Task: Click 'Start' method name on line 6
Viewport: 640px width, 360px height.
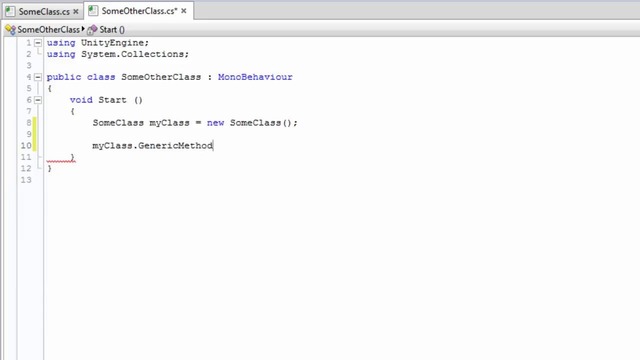Action: [x=112, y=100]
